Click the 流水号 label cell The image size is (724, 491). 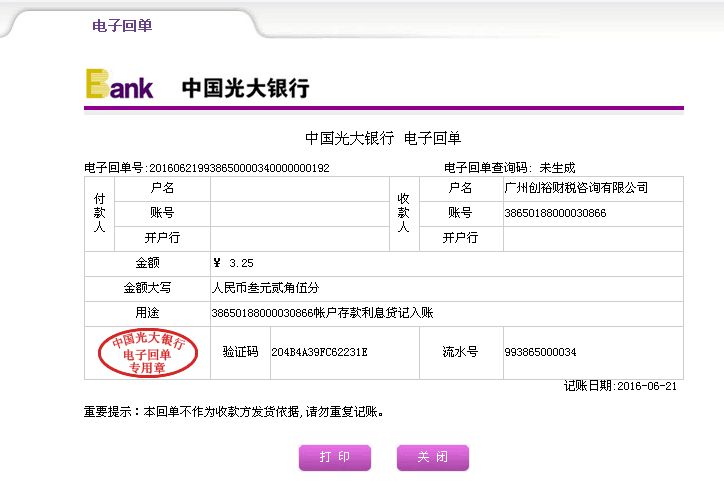coord(460,352)
